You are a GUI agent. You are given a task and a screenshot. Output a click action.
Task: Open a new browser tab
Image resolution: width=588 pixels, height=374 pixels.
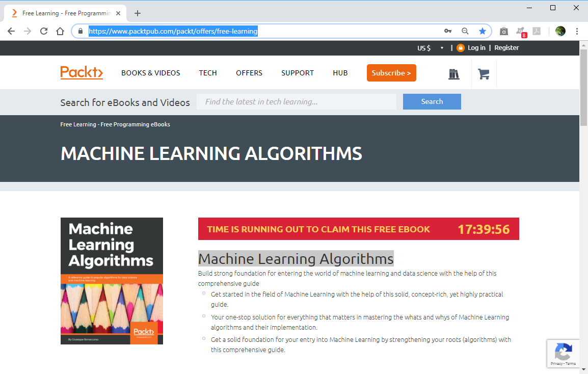click(x=138, y=13)
